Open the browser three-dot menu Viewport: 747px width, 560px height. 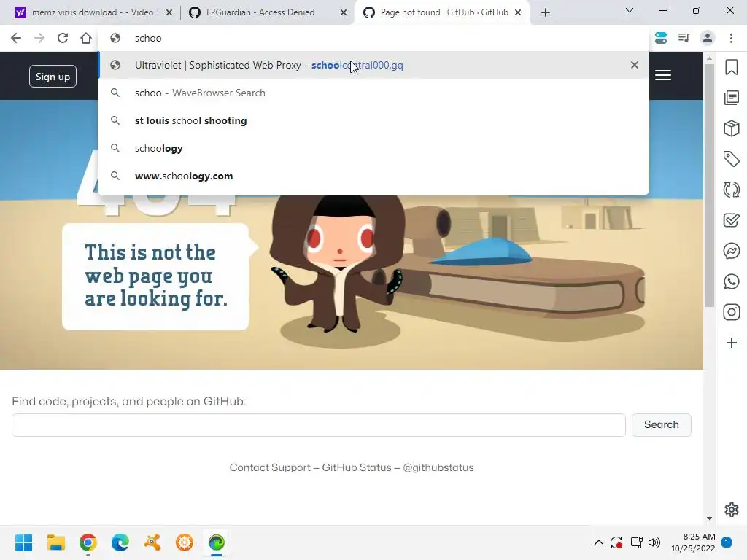(731, 38)
